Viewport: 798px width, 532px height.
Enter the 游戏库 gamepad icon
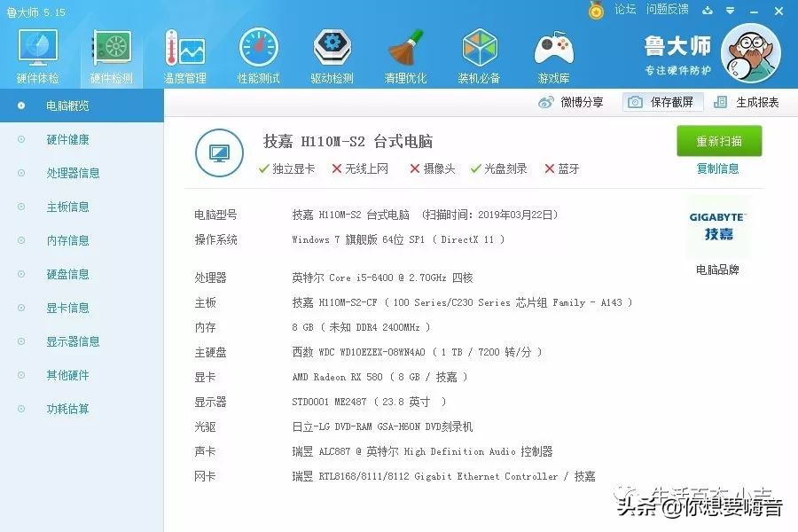pos(552,44)
